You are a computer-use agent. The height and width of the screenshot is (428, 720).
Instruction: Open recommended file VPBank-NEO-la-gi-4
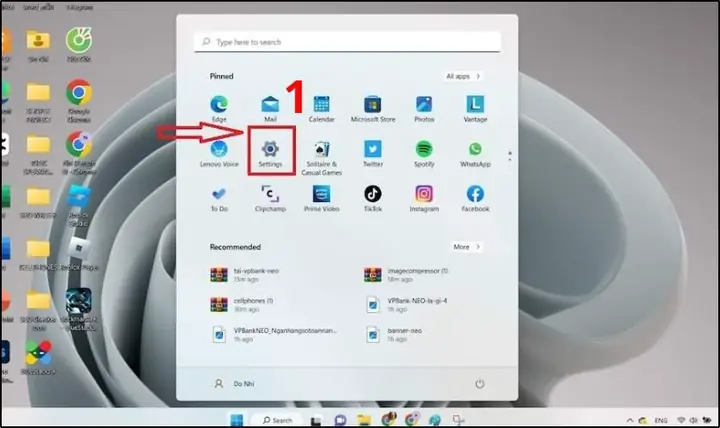click(x=406, y=304)
